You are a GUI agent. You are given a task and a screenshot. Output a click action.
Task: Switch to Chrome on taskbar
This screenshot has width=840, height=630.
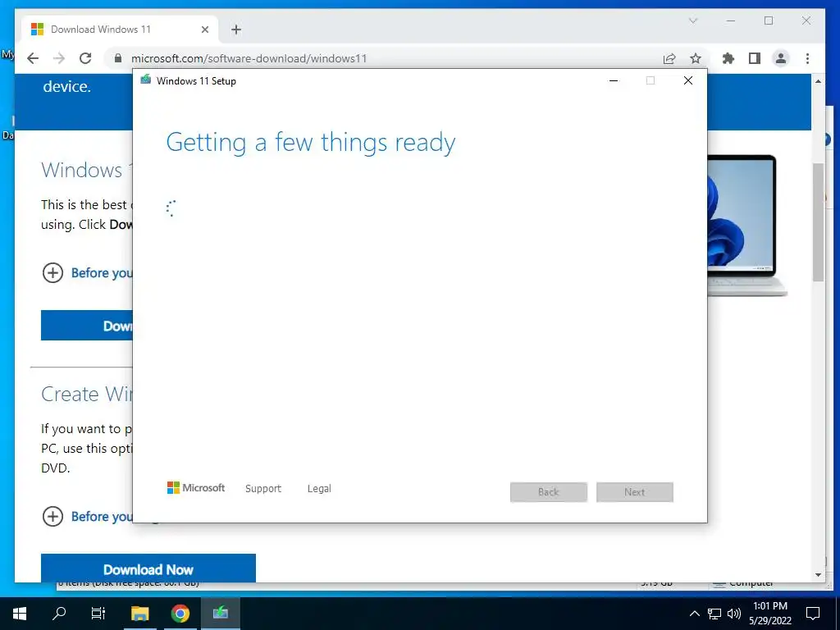(180, 614)
